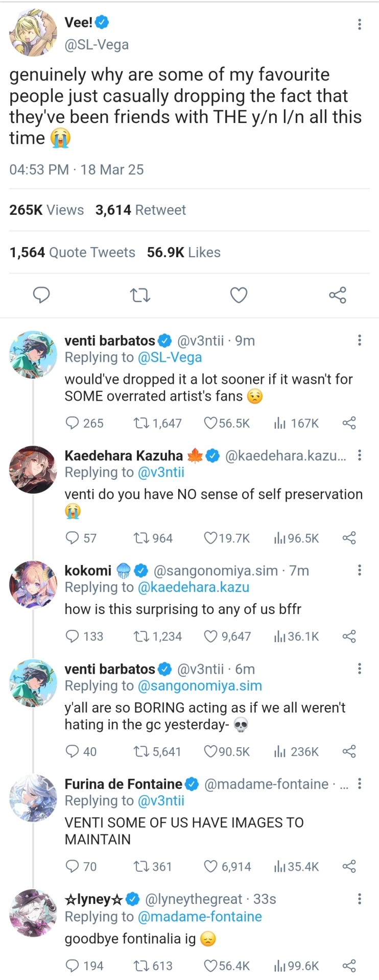View analytics on venti's 236K views reply
Viewport: 379px width, 980px height.
[x=280, y=751]
